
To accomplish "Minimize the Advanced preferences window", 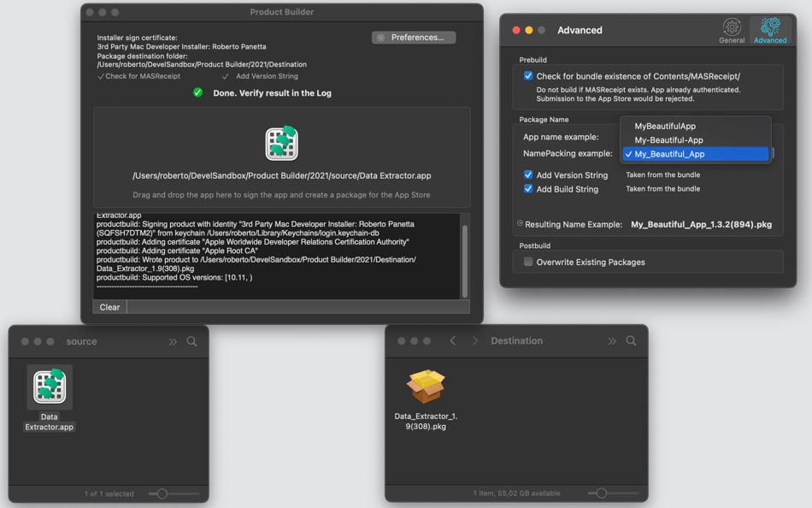I will coord(529,30).
